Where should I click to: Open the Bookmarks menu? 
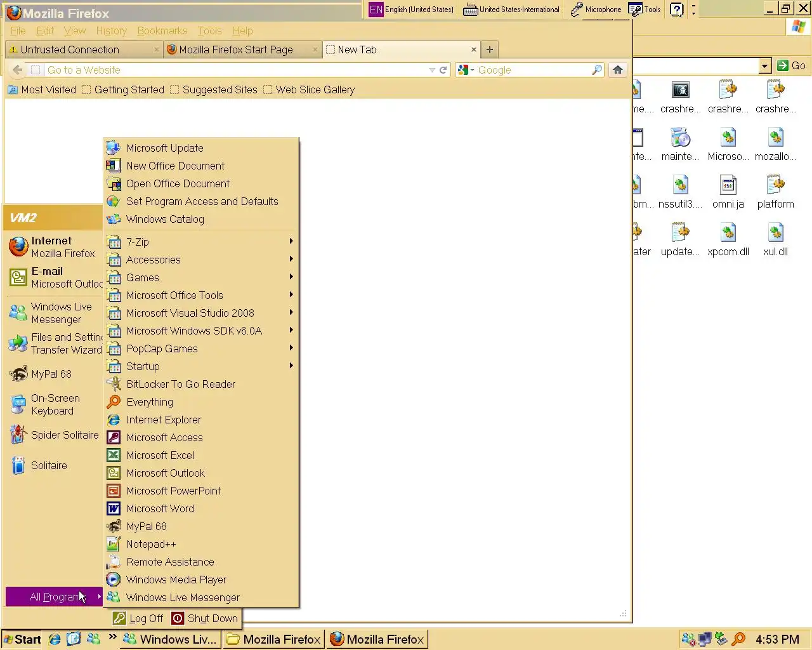click(162, 30)
